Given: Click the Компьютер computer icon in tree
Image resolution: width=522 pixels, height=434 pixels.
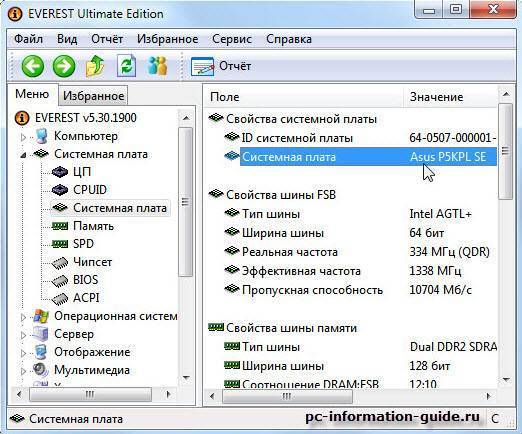Looking at the screenshot, I should (x=41, y=136).
